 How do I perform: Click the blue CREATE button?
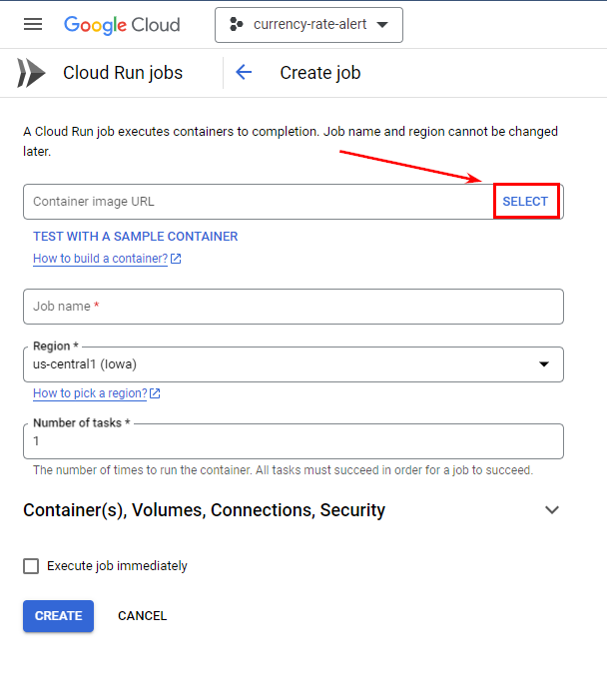(58, 616)
